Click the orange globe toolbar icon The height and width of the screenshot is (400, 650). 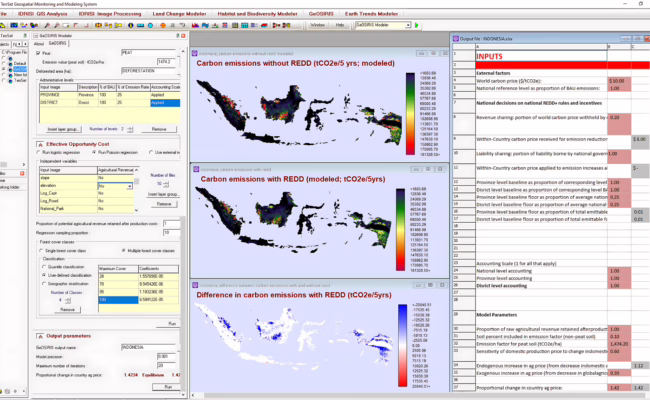click(x=163, y=25)
